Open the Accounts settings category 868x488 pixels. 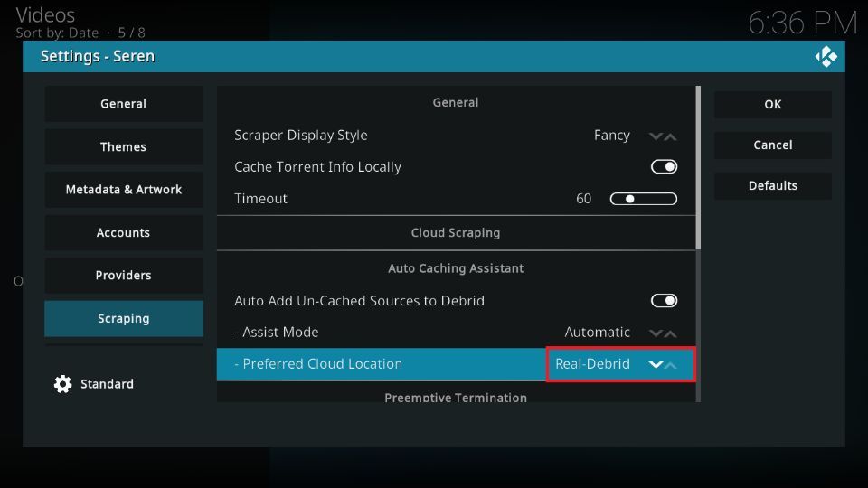124,232
